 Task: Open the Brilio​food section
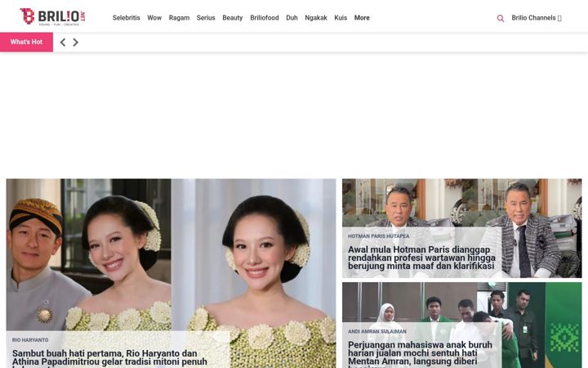265,18
